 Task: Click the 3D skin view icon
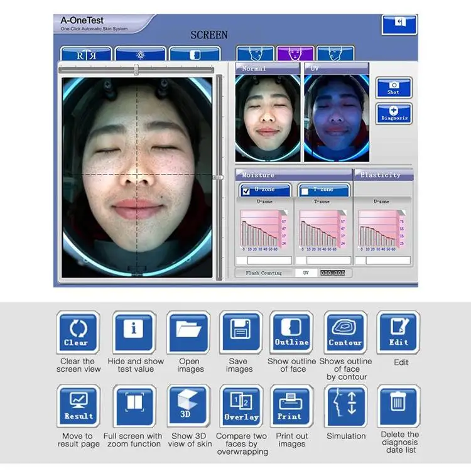point(188,406)
